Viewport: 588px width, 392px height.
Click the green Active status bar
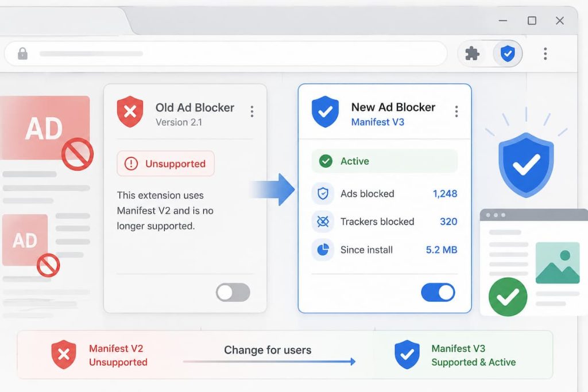[x=384, y=161]
